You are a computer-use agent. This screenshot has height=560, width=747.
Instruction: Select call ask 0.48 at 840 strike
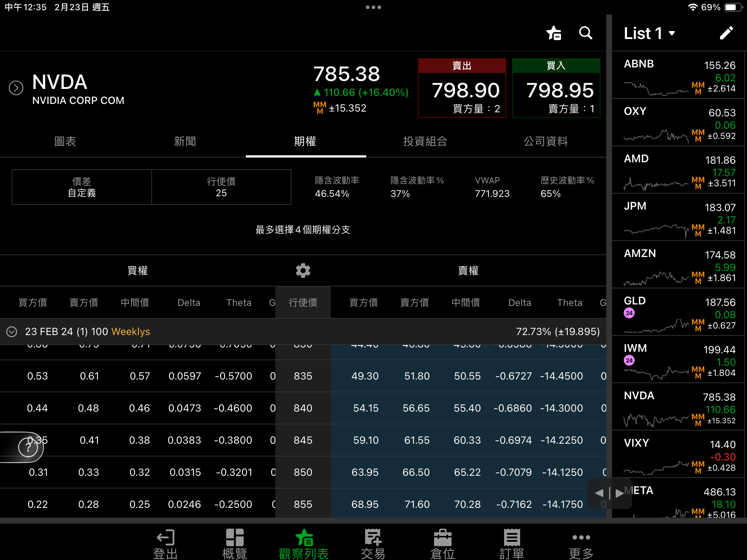click(x=88, y=408)
